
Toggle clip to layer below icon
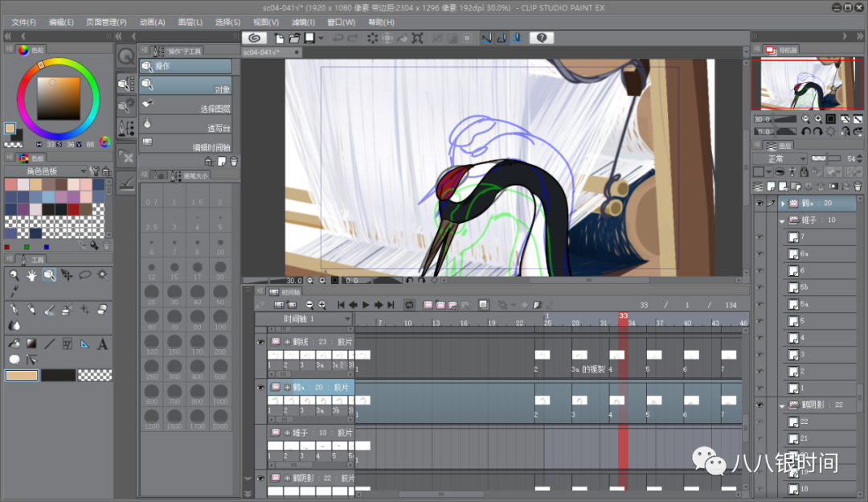pos(780,172)
